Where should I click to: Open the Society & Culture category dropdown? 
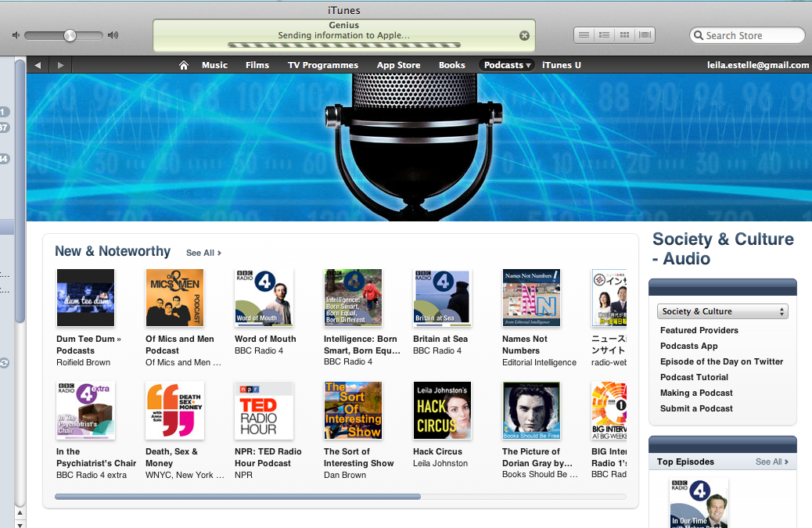[723, 311]
